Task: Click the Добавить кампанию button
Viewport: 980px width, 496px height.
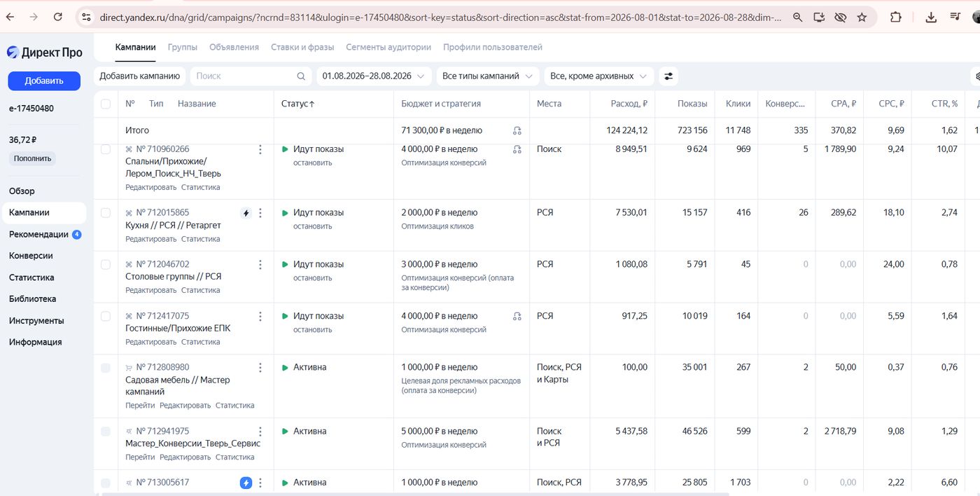Action: pyautogui.click(x=140, y=76)
